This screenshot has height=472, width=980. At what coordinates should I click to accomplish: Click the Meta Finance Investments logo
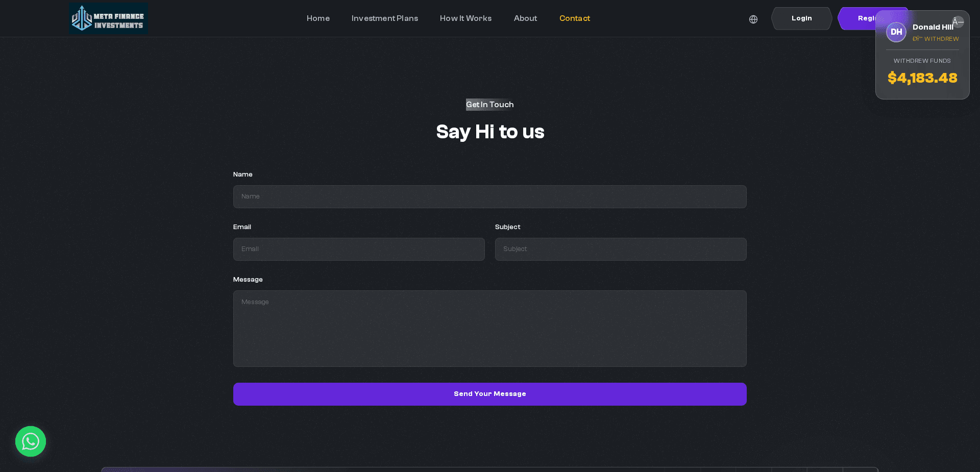[x=108, y=18]
